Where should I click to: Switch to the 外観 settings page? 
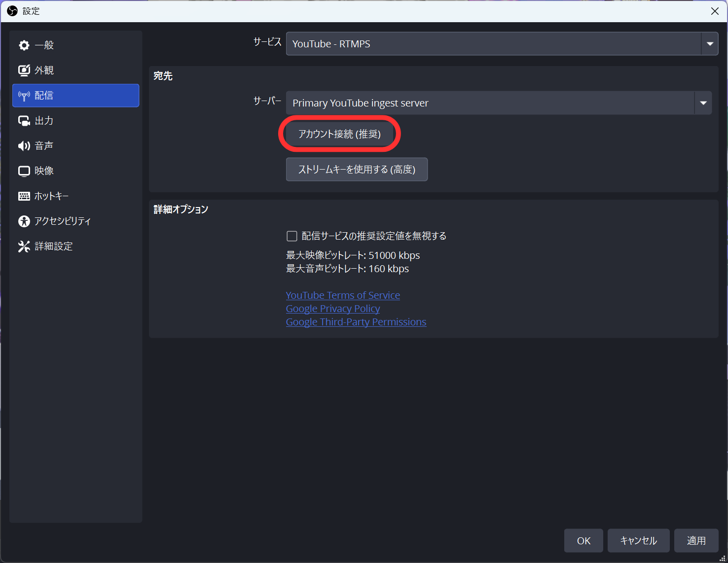[x=75, y=70]
